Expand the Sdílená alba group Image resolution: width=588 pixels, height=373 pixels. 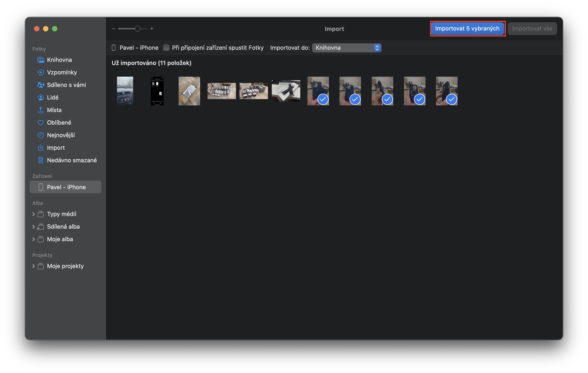[x=33, y=227]
